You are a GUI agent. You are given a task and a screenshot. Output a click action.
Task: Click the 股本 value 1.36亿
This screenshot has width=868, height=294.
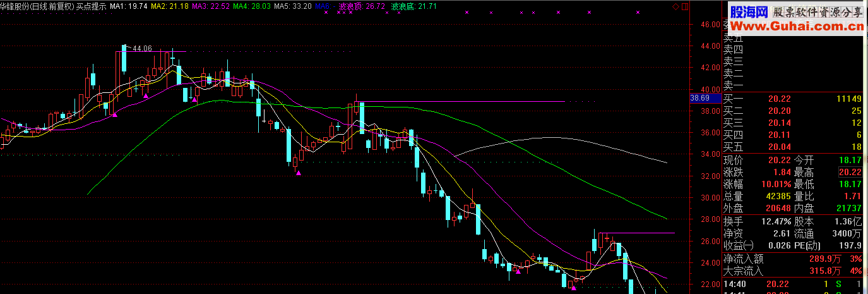coord(848,221)
